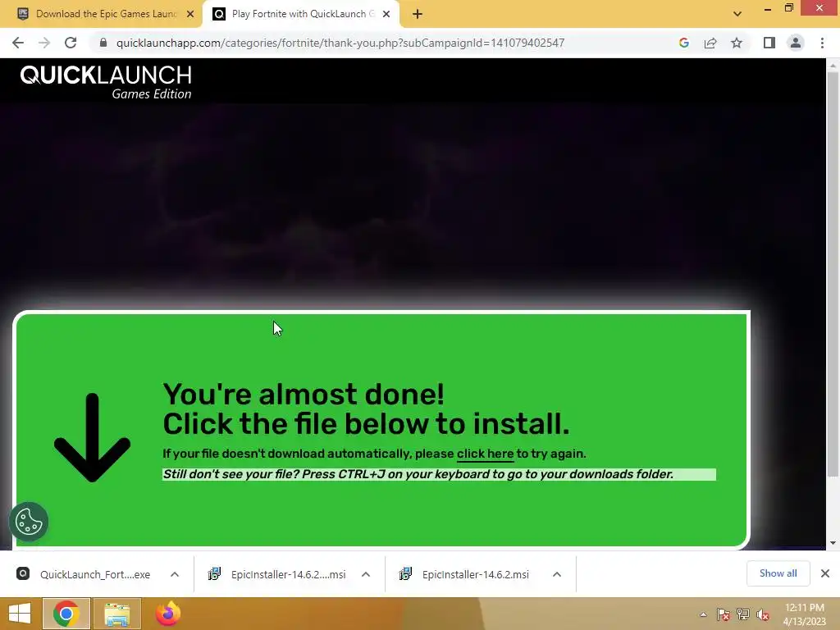The width and height of the screenshot is (840, 630).
Task: Minimize the Chrome window
Action: (x=768, y=8)
